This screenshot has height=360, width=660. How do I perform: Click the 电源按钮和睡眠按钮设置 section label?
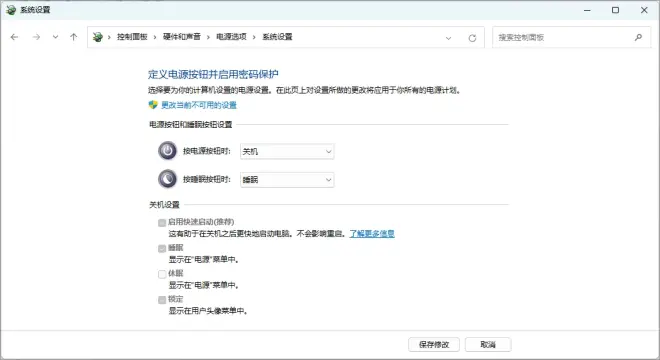tap(191, 125)
